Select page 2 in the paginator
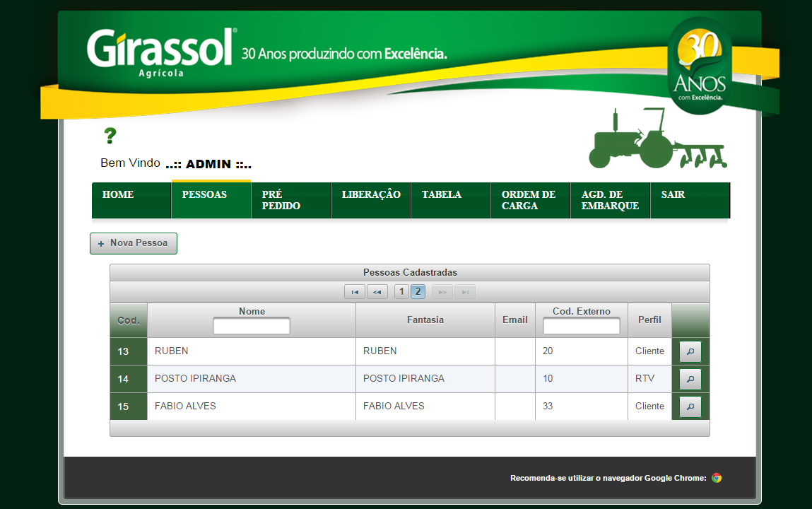Screen dimensions: 812x509 tap(418, 291)
